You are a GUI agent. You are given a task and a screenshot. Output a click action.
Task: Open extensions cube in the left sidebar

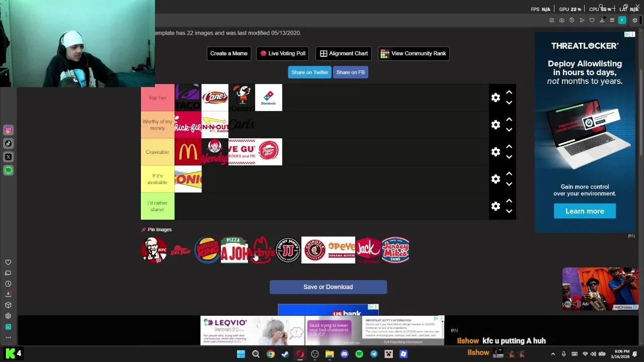click(8, 305)
